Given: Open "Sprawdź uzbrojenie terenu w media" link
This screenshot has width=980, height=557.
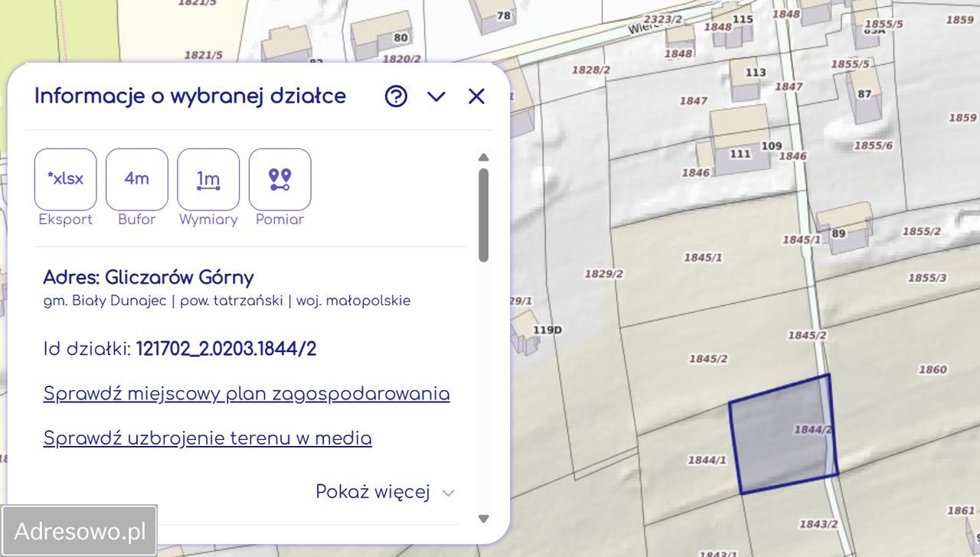Looking at the screenshot, I should tap(207, 438).
